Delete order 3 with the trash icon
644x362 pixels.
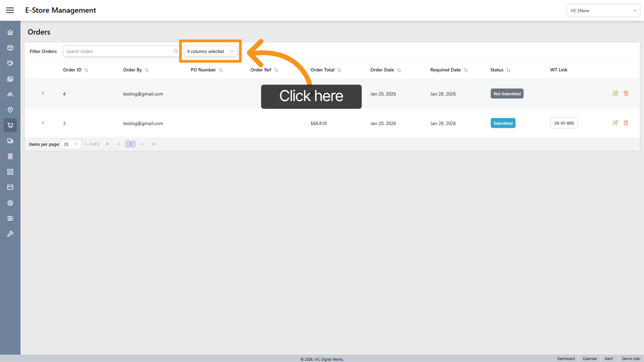coord(626,123)
